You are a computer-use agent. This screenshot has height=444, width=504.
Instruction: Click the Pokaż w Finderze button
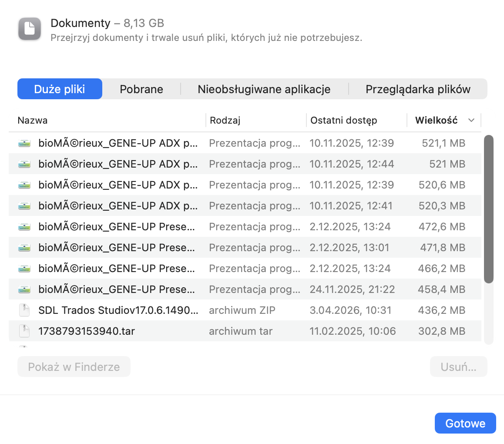74,367
